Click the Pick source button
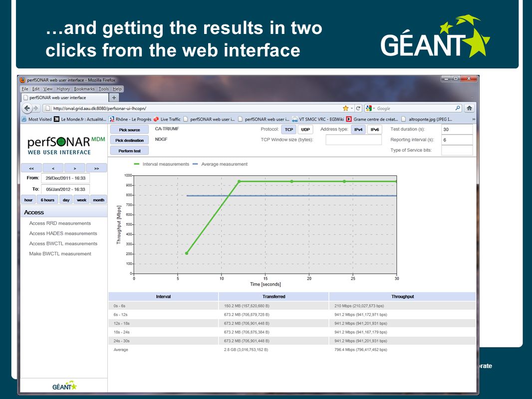This screenshot has width=532, height=399. (129, 130)
